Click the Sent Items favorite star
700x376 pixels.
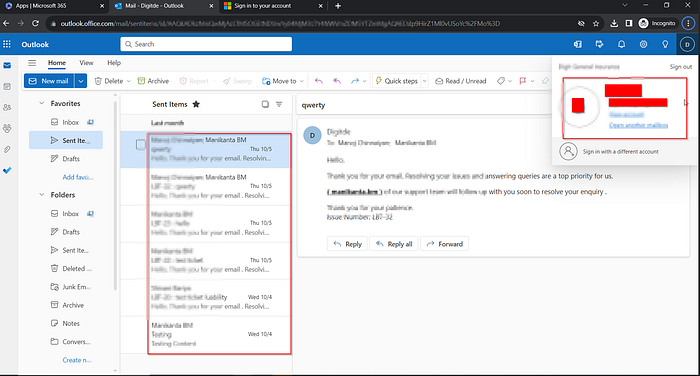point(196,104)
